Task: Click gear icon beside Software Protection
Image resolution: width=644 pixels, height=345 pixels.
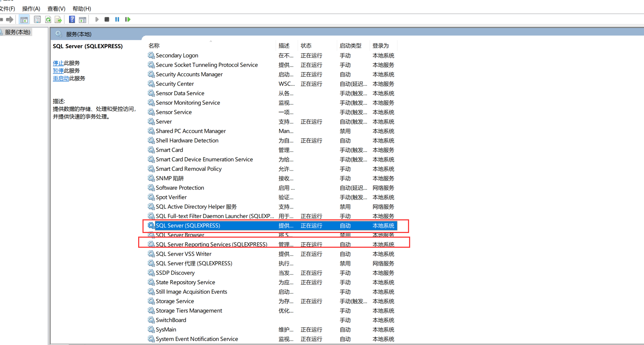Action: pyautogui.click(x=151, y=188)
